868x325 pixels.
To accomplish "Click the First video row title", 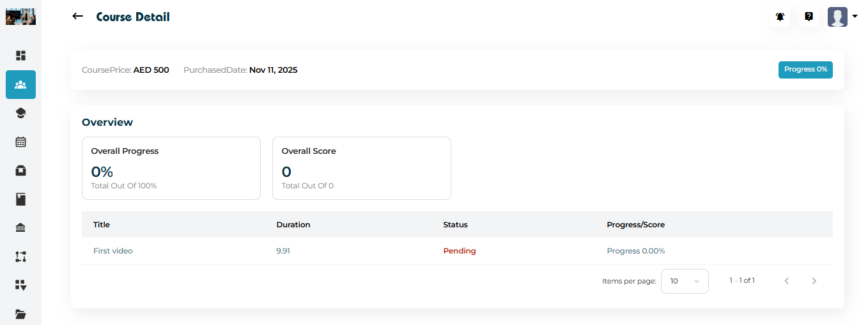I will point(113,251).
